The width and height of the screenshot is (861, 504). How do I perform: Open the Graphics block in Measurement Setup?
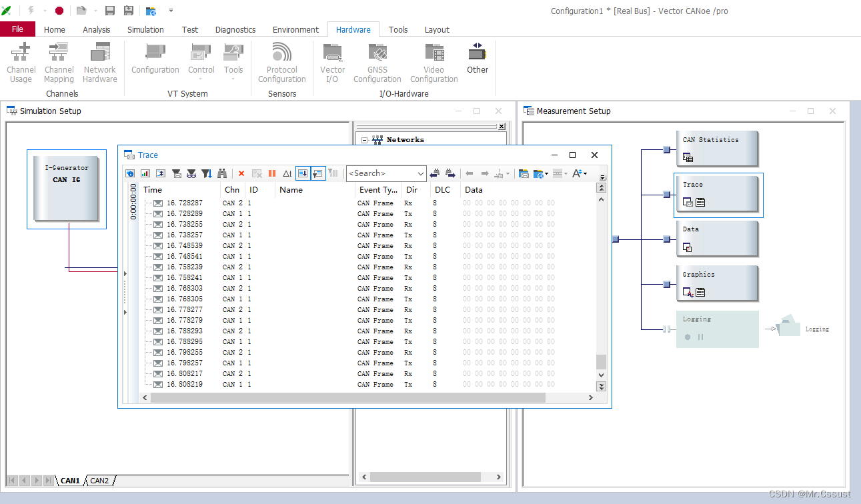pyautogui.click(x=717, y=283)
